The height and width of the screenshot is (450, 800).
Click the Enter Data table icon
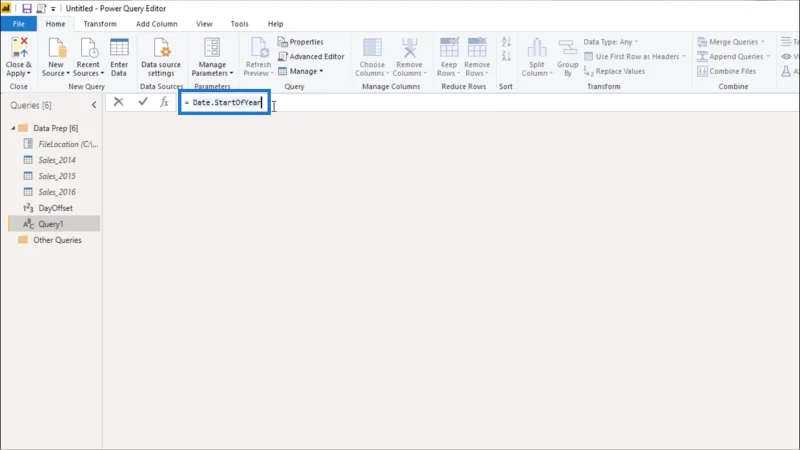119,48
